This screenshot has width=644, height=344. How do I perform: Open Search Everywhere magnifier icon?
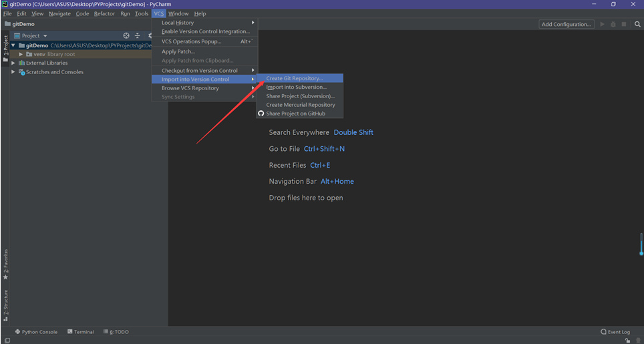click(637, 24)
